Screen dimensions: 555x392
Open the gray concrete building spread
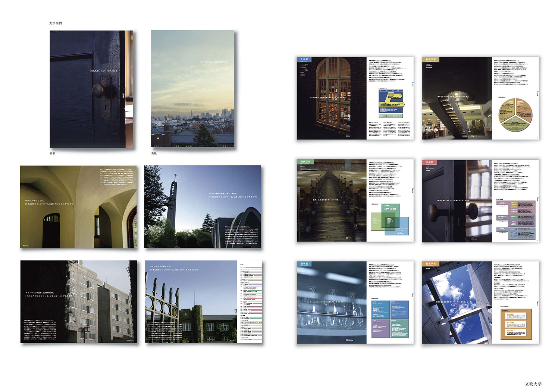(x=79, y=301)
